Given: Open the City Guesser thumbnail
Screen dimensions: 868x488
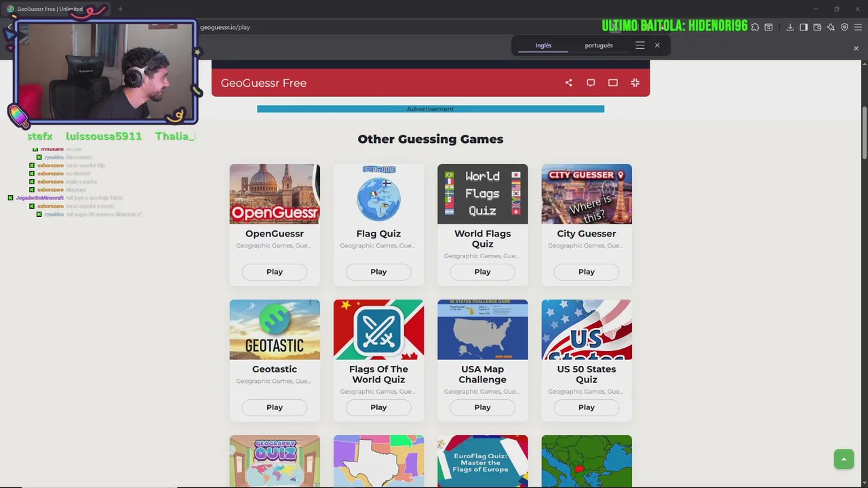Looking at the screenshot, I should pos(587,194).
